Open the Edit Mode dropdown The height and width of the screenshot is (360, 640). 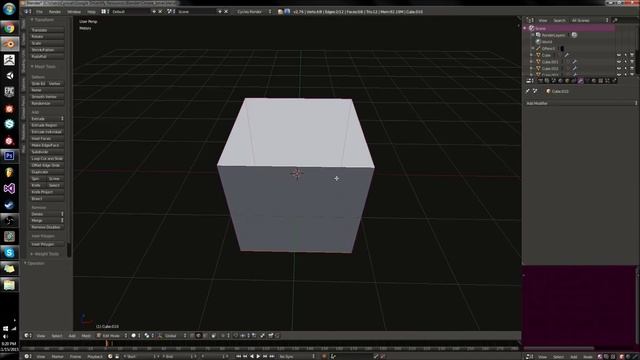(112, 336)
